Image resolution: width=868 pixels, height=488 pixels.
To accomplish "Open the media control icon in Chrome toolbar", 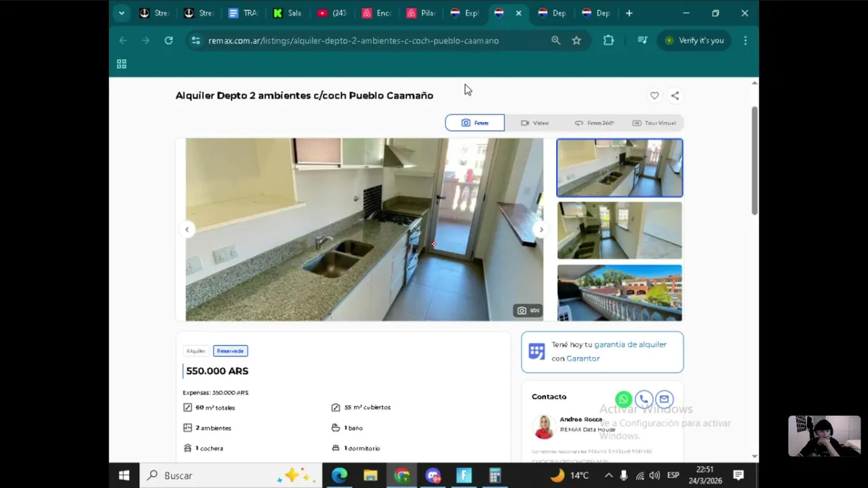I will (x=642, y=41).
